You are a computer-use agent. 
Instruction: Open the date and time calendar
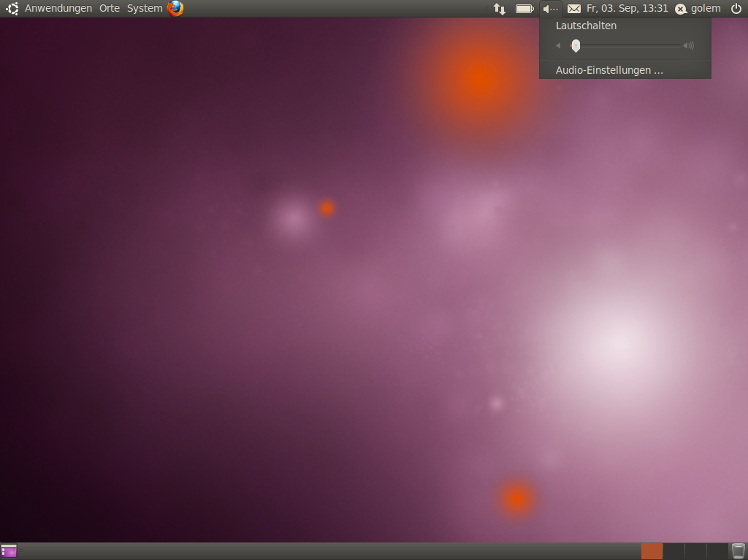[x=627, y=9]
